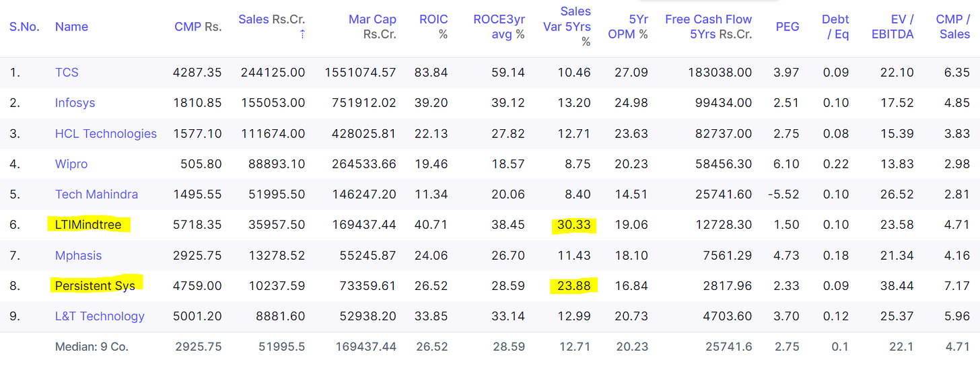Viewport: 980px width, 366px height.
Task: Sort by the Mar Cap Rs.Cr. header
Action: click(x=372, y=27)
